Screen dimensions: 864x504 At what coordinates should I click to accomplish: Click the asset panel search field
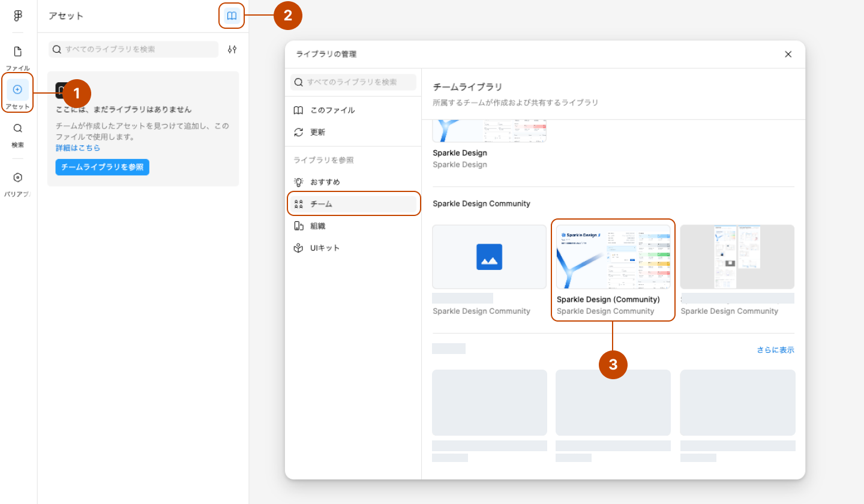(133, 49)
